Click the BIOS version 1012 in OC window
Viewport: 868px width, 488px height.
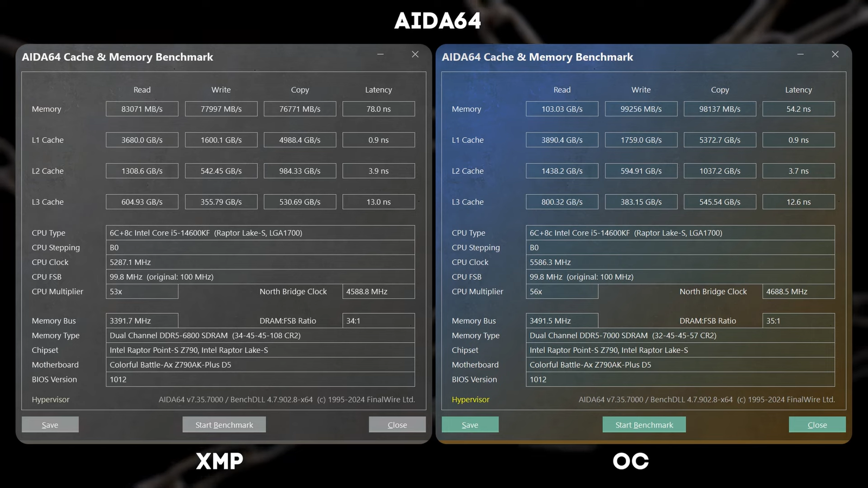pyautogui.click(x=680, y=380)
